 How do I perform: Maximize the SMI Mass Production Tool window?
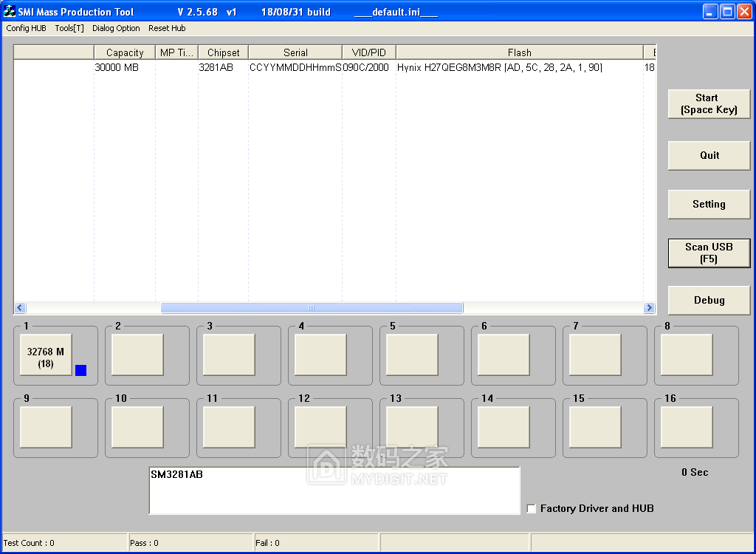727,12
